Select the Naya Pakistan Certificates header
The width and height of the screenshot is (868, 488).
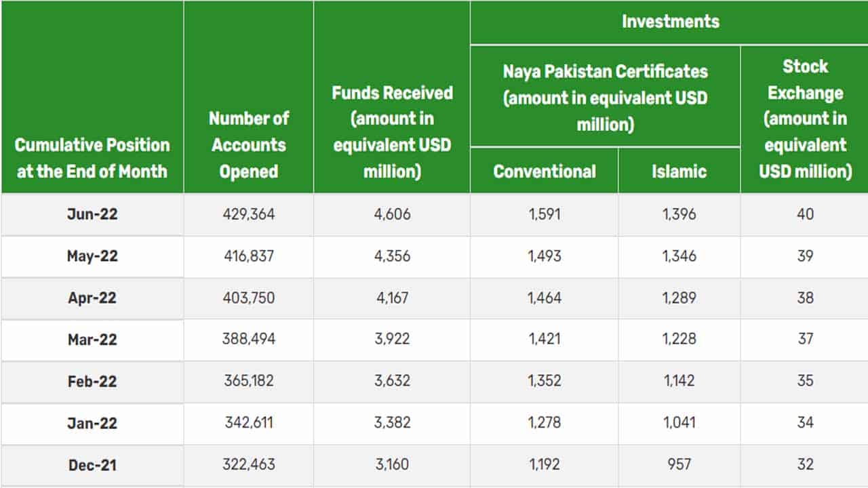[605, 98]
